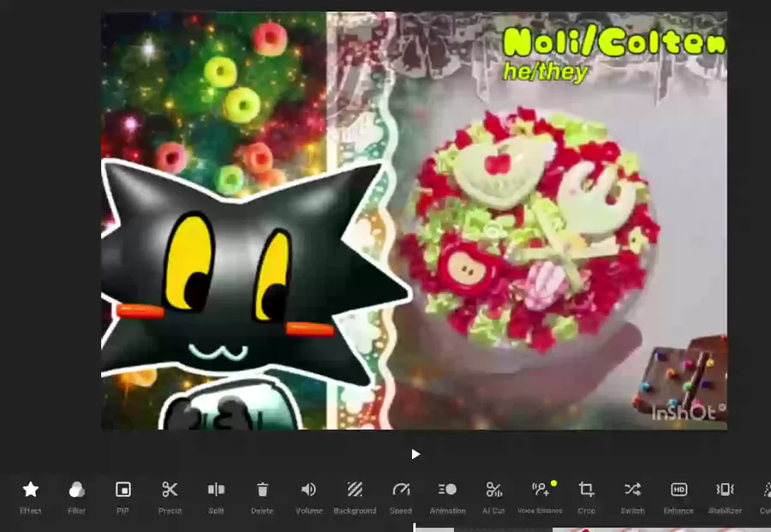Play the video preview
Viewport: 771px width, 532px height.
415,454
